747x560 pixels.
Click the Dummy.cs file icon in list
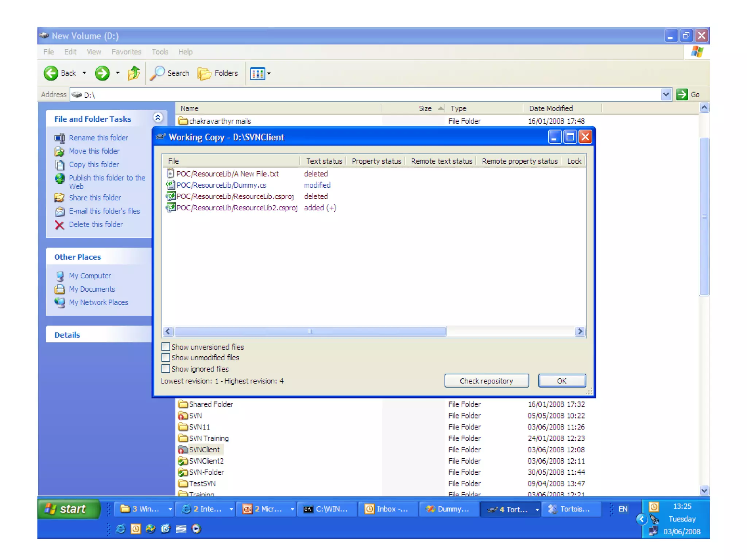170,185
